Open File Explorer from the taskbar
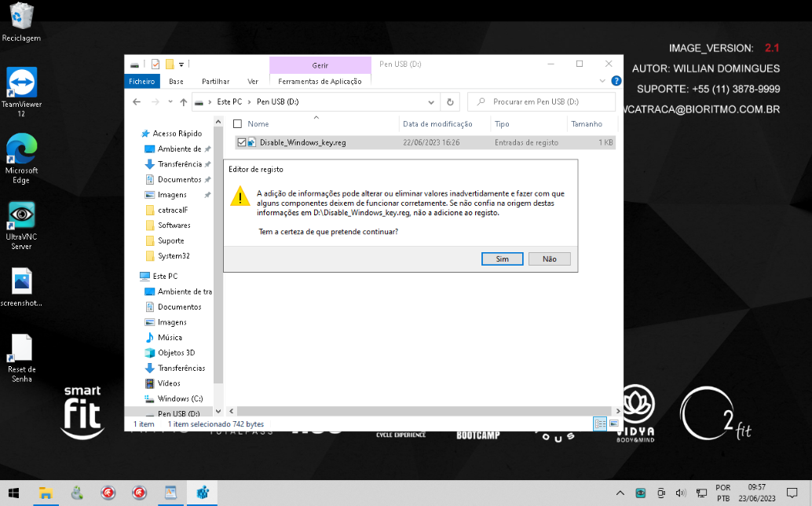812x506 pixels. 46,493
